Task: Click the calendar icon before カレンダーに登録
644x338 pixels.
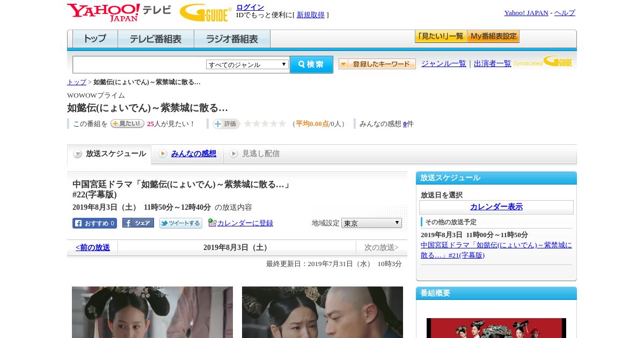Action: coord(212,223)
